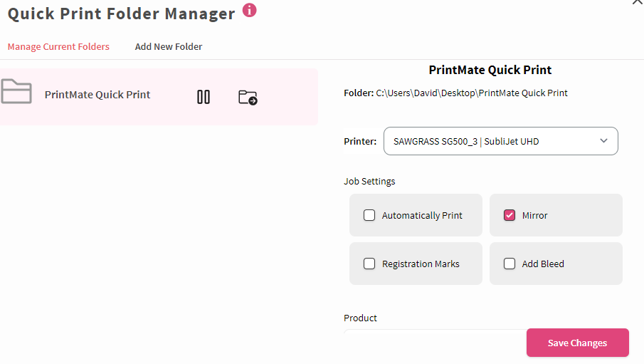Pause the PrintMate Quick Print folder

pos(204,97)
